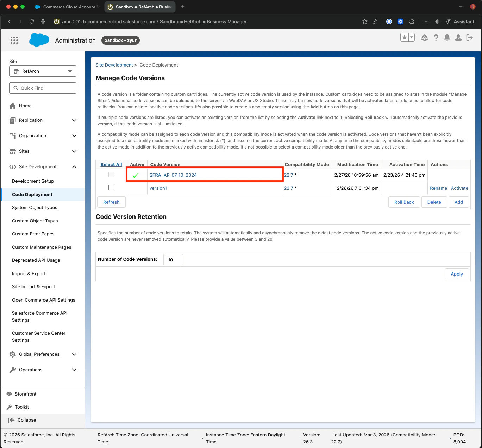Viewport: 482px width, 448px height.
Task: Click the Organization hierarchy icon
Action: click(x=13, y=136)
